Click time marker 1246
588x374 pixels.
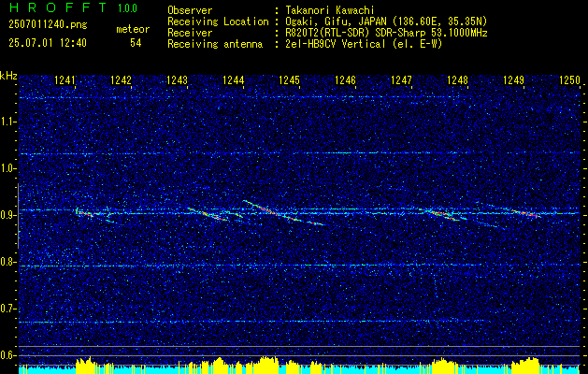click(x=345, y=79)
